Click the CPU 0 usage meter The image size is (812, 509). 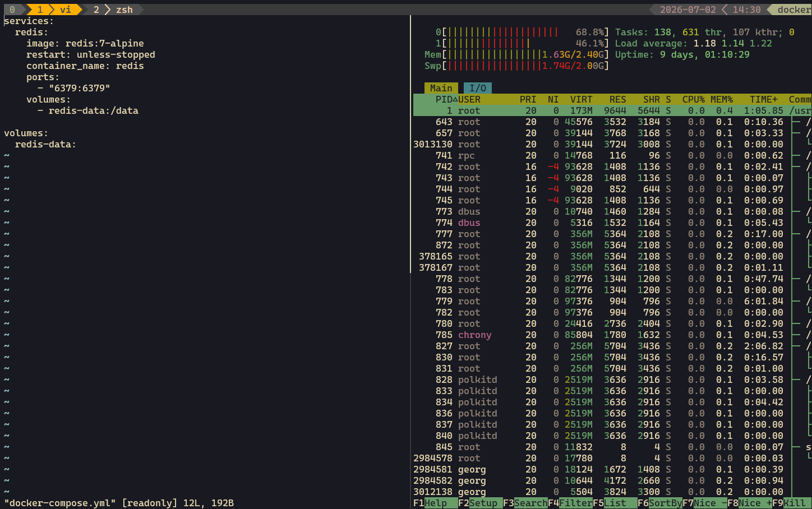(523, 32)
